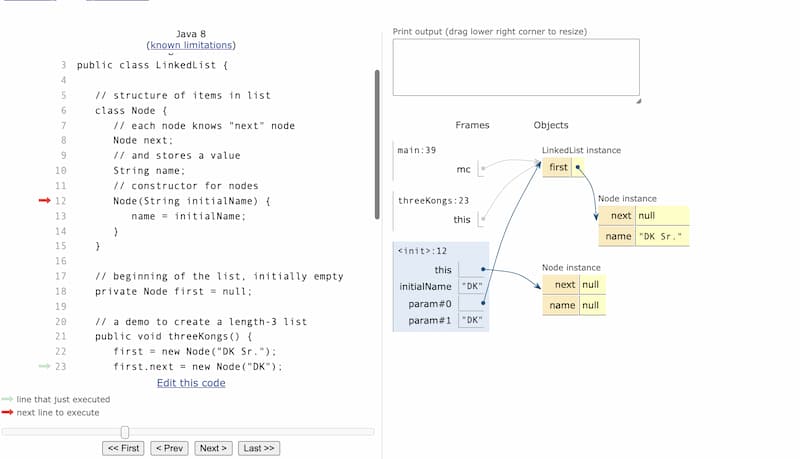Jump to the last step
The image size is (800, 459).
point(259,448)
